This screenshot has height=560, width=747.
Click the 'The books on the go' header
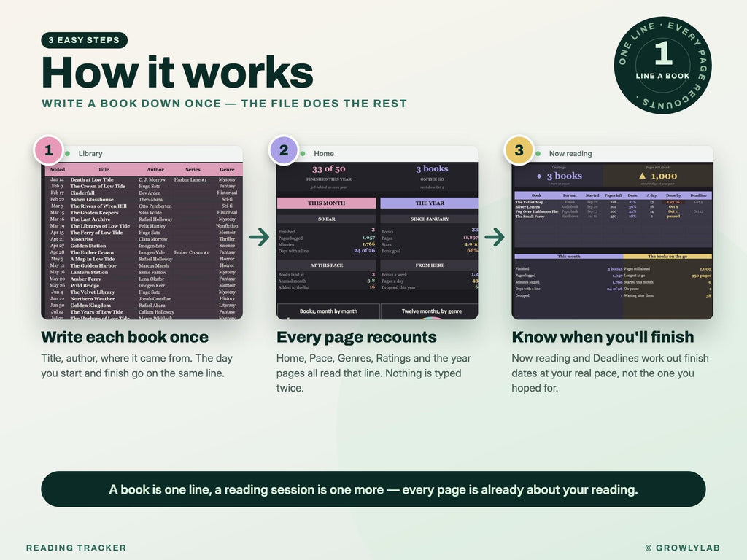coord(667,256)
